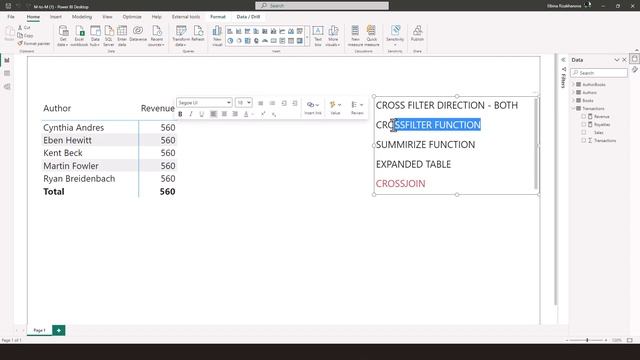Open the font color picker
Viewport: 640px width, 360px height.
coord(248,114)
